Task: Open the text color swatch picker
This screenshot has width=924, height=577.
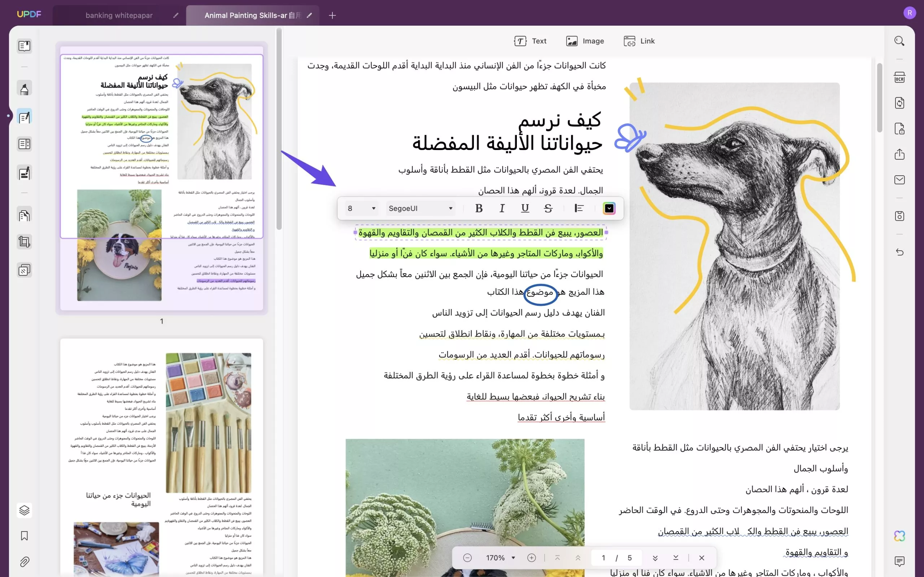Action: point(609,208)
